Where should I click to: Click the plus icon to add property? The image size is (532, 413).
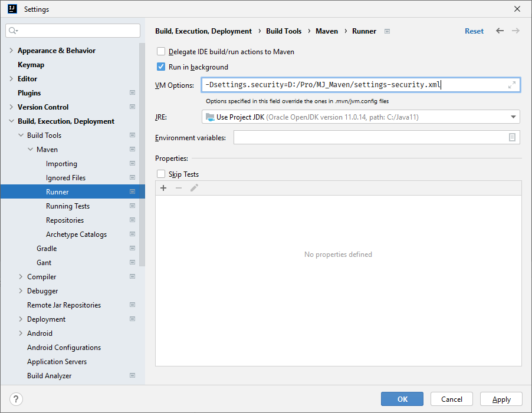tap(163, 188)
